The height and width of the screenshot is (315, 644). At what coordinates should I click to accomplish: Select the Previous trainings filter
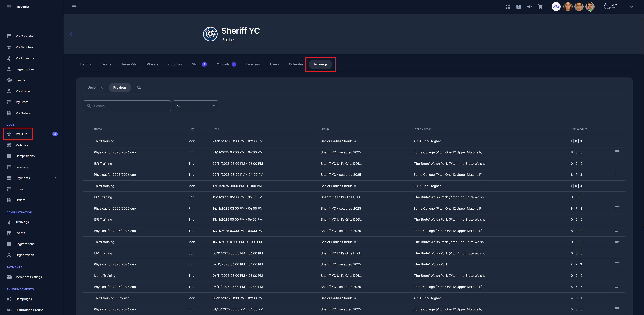(x=120, y=88)
